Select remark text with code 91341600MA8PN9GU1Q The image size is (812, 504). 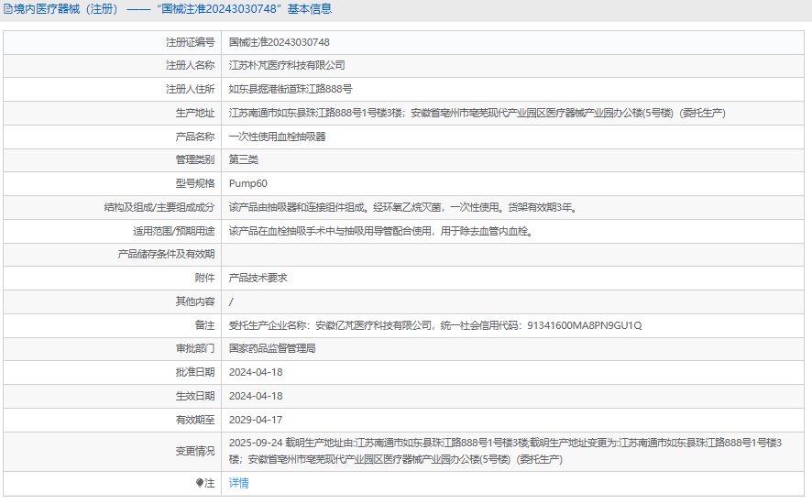(435, 325)
